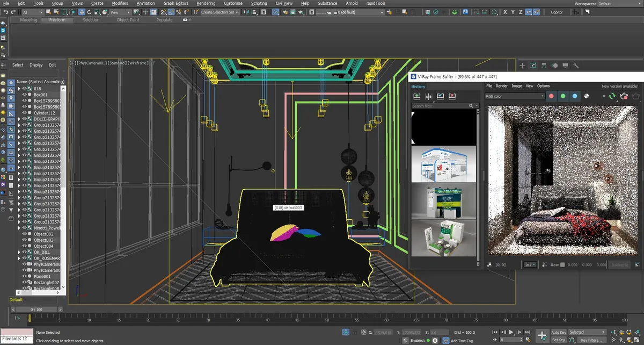Open the RGB color channel dropdown
Screen dimensions: 644x345
(515, 96)
